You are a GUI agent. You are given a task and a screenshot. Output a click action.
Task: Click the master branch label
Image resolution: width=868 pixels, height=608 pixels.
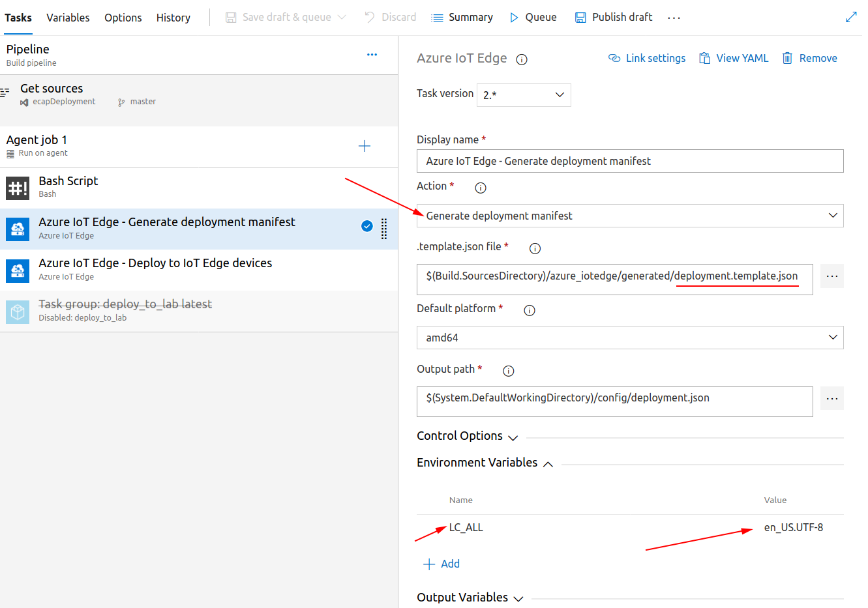pyautogui.click(x=143, y=102)
